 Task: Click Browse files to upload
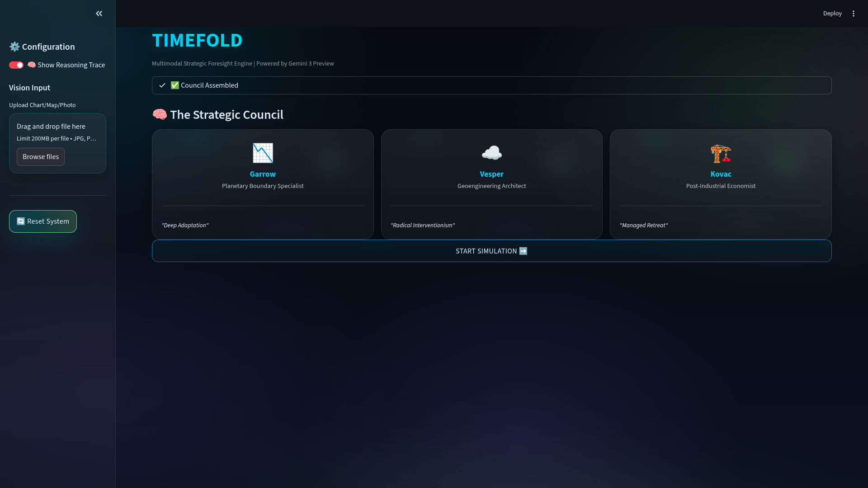[x=41, y=157]
